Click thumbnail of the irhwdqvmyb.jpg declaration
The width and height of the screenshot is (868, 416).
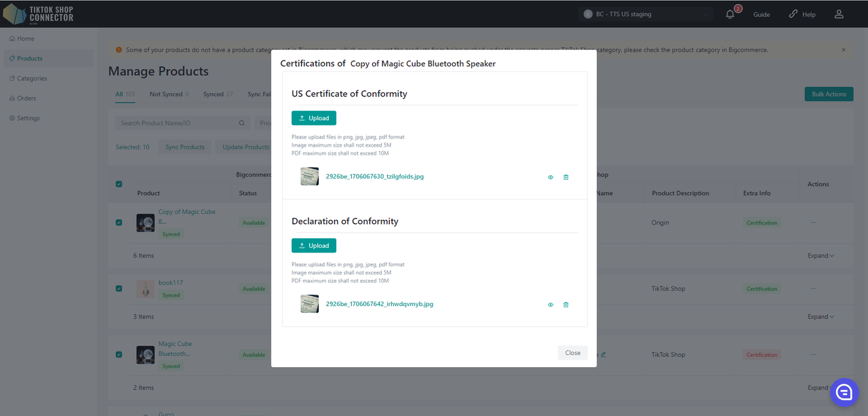pos(310,304)
